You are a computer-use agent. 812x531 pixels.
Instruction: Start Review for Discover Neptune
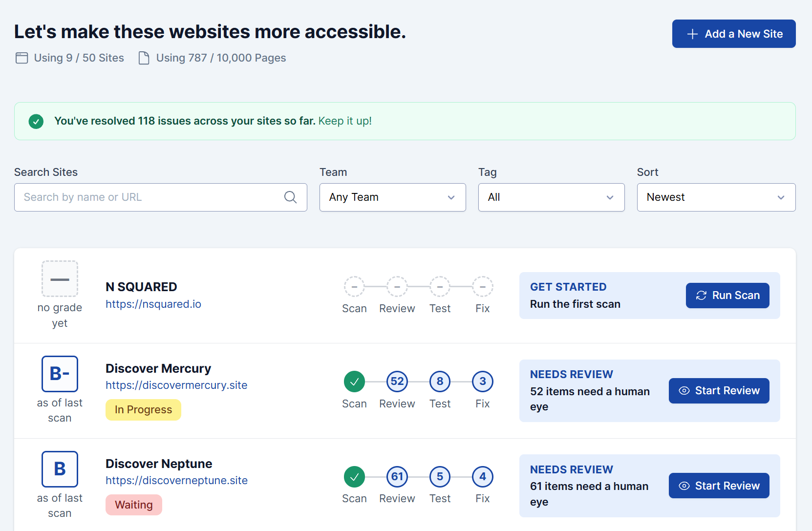click(x=719, y=486)
